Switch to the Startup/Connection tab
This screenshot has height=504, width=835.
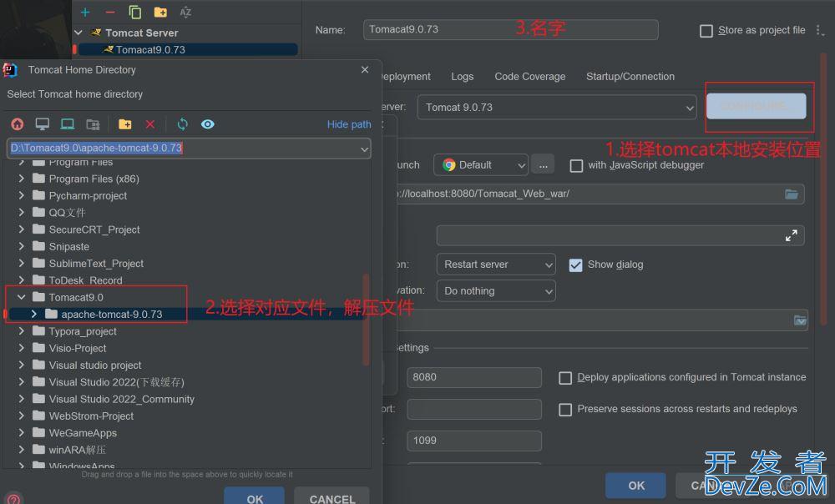pos(630,77)
